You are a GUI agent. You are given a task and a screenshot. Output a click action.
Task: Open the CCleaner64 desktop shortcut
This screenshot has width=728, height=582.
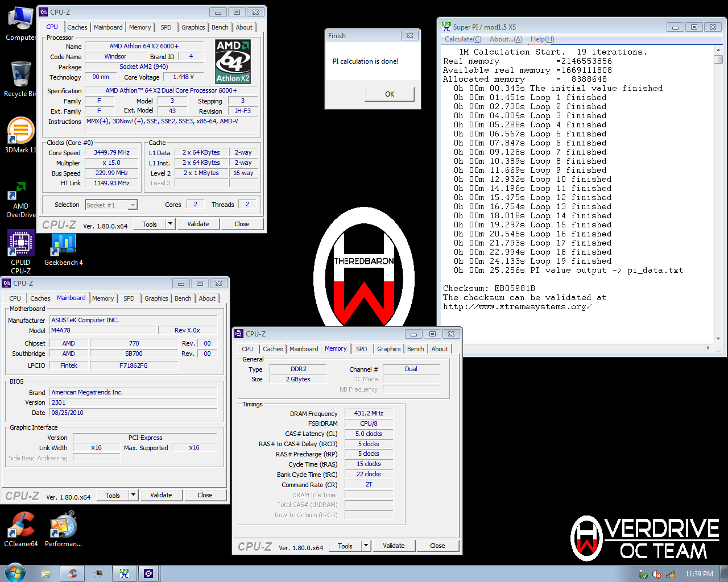pos(21,529)
